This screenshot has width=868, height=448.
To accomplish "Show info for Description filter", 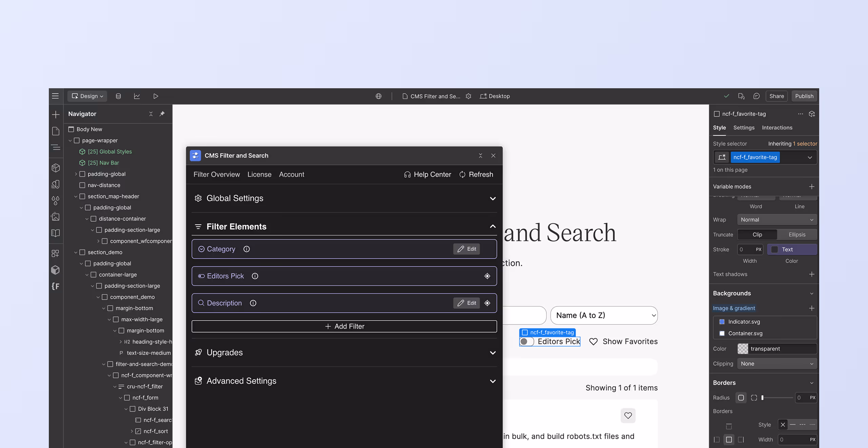I will [253, 303].
